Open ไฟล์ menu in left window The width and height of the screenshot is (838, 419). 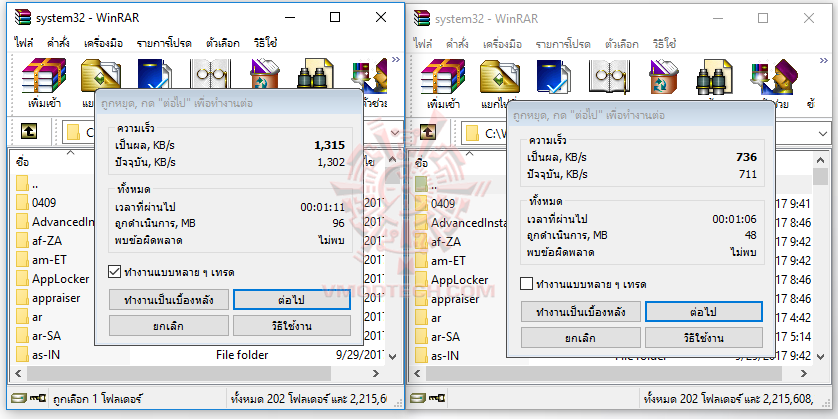(23, 44)
